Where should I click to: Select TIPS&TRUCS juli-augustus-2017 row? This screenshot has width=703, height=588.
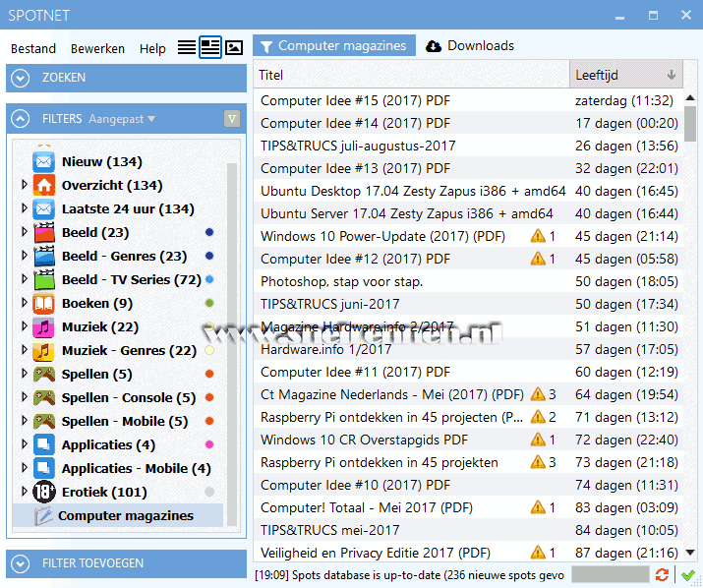(468, 146)
